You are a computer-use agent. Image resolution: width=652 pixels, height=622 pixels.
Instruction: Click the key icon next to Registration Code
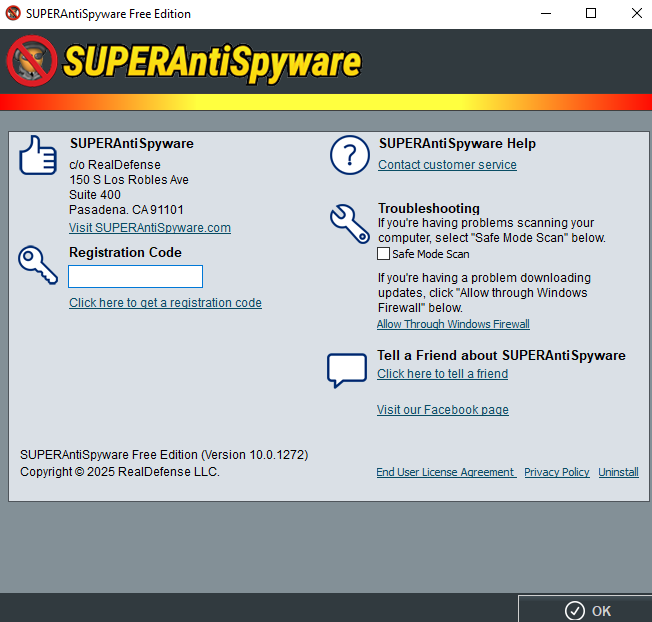pyautogui.click(x=38, y=265)
